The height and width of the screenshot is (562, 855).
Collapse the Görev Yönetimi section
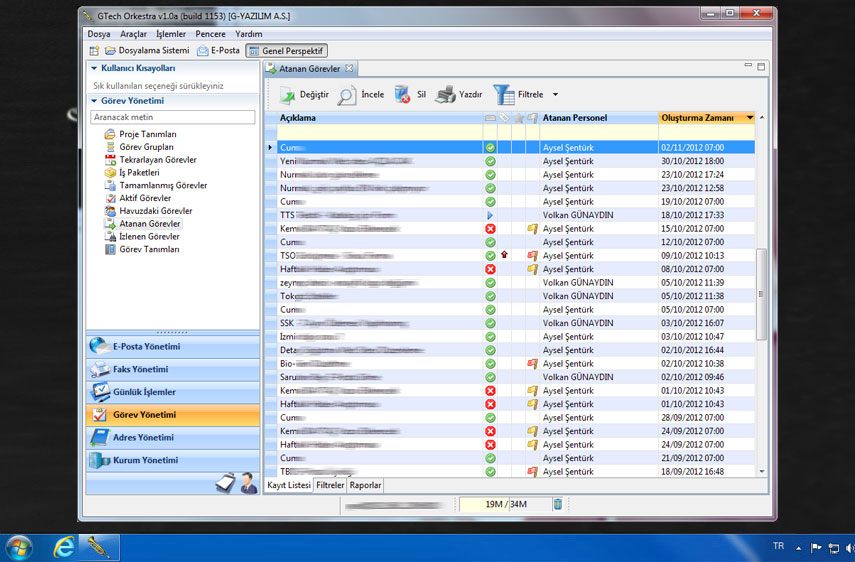[x=94, y=101]
